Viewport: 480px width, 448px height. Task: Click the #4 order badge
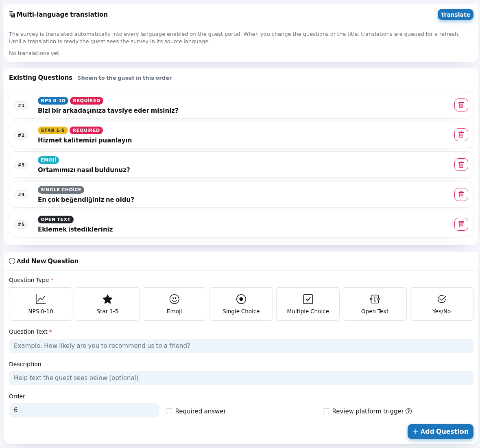21,194
